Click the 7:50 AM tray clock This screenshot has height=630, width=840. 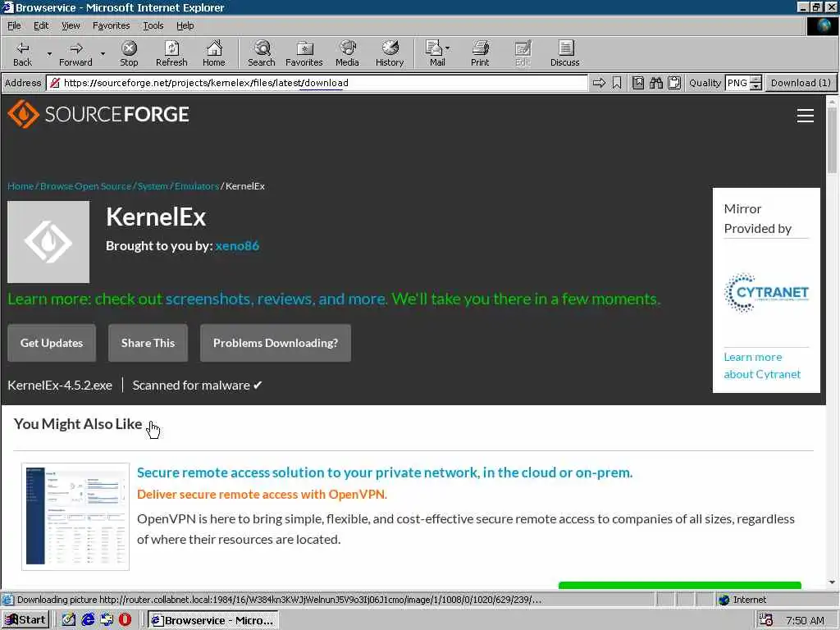(x=805, y=620)
